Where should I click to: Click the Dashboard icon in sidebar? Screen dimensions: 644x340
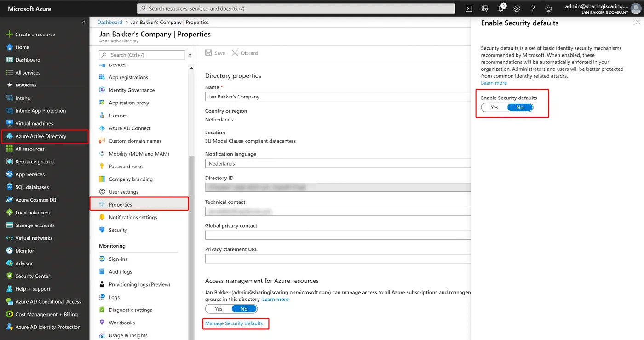coord(9,60)
